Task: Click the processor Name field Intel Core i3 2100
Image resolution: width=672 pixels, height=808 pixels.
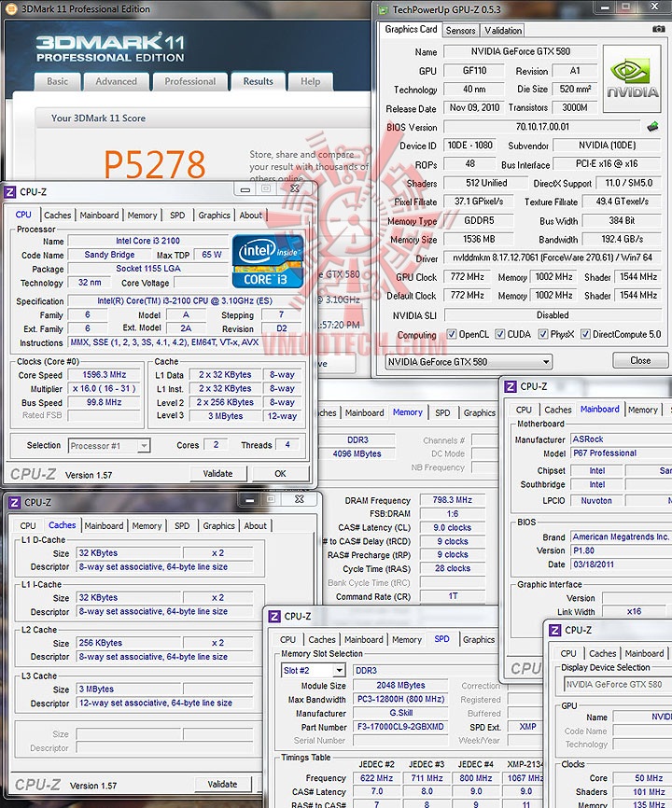Action: point(147,241)
